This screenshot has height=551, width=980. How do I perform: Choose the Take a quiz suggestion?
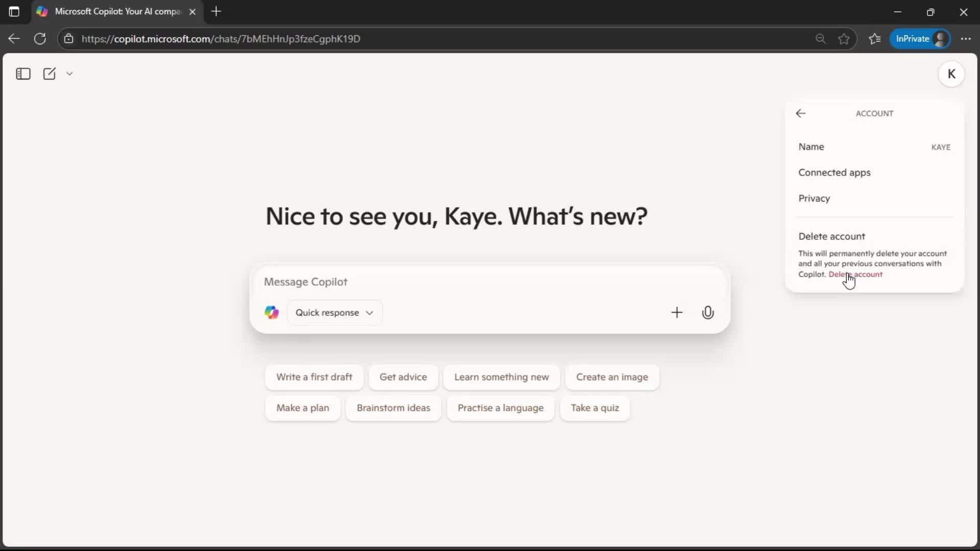point(595,408)
